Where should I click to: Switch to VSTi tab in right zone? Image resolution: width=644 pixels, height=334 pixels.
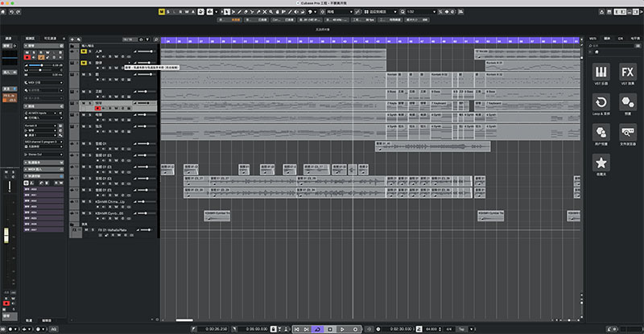[x=592, y=38]
